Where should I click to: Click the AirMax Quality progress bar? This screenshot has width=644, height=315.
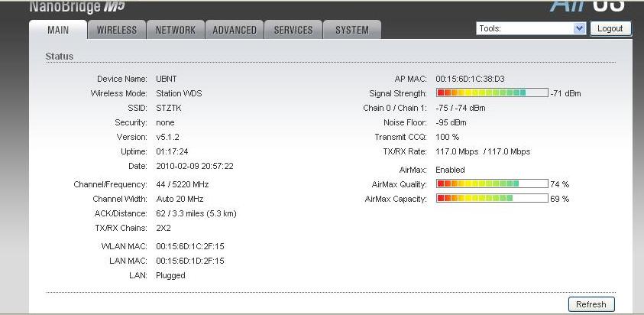point(491,184)
